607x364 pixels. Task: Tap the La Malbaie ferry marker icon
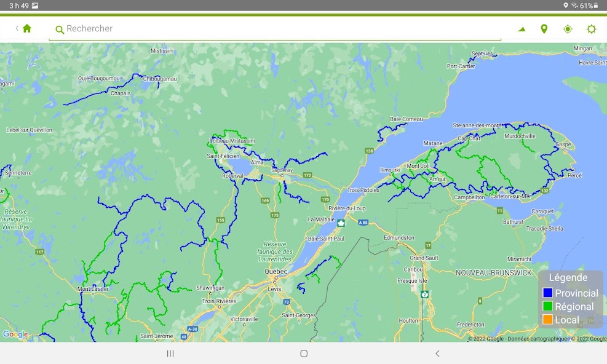[x=341, y=223]
